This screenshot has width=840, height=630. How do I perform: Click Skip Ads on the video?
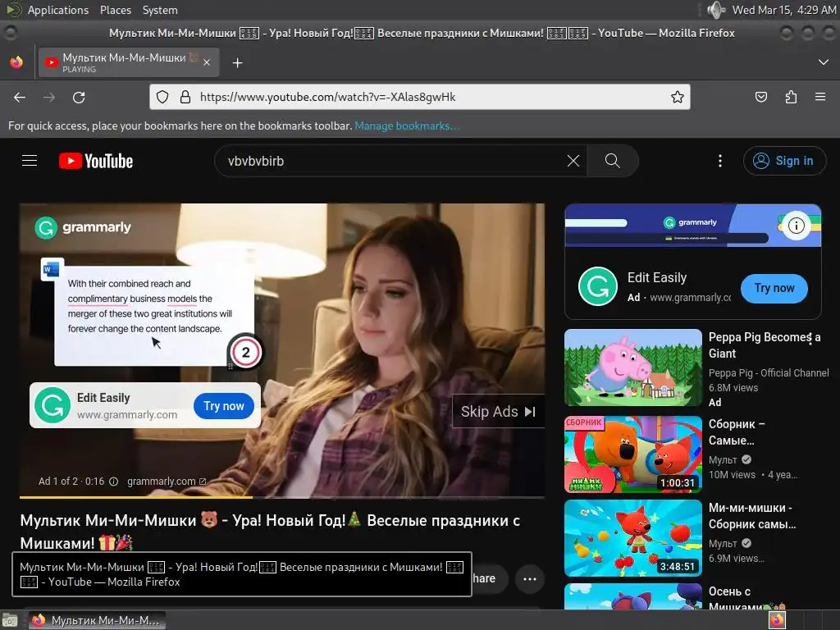pos(498,412)
